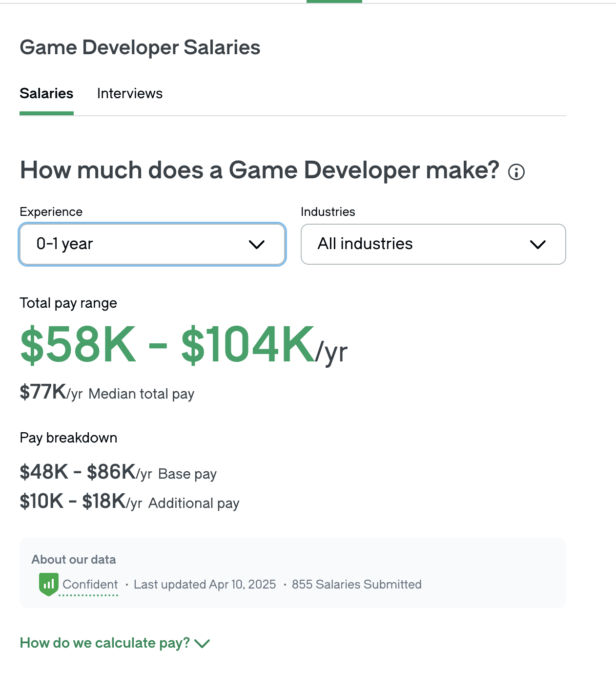
Task: Expand the 'How do we calculate pay?' section
Action: pos(105,643)
